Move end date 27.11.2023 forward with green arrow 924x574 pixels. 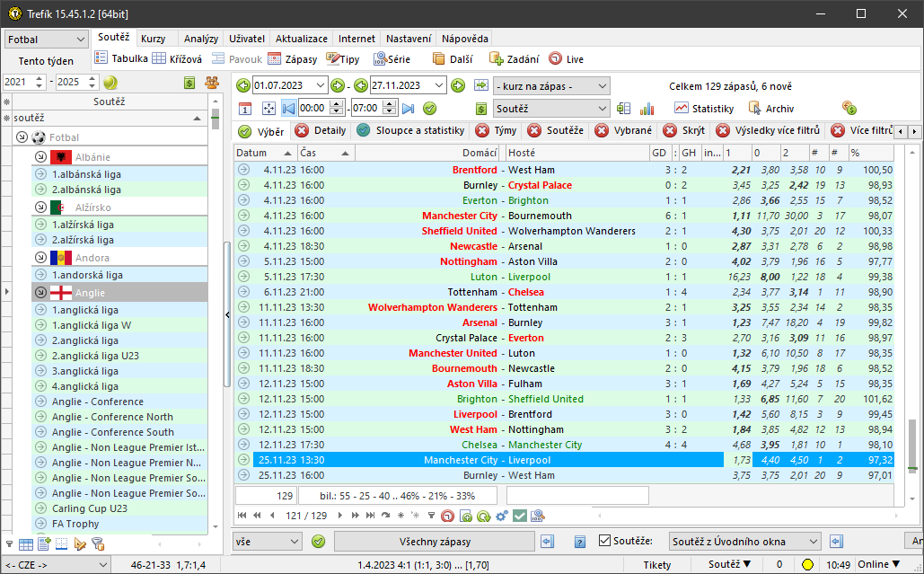tap(458, 86)
